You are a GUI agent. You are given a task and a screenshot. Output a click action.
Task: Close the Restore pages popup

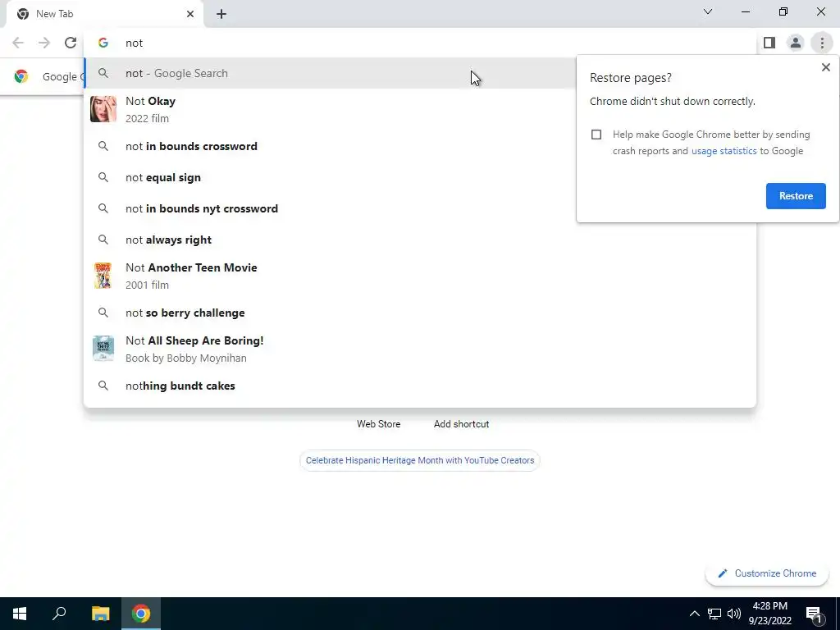[825, 67]
